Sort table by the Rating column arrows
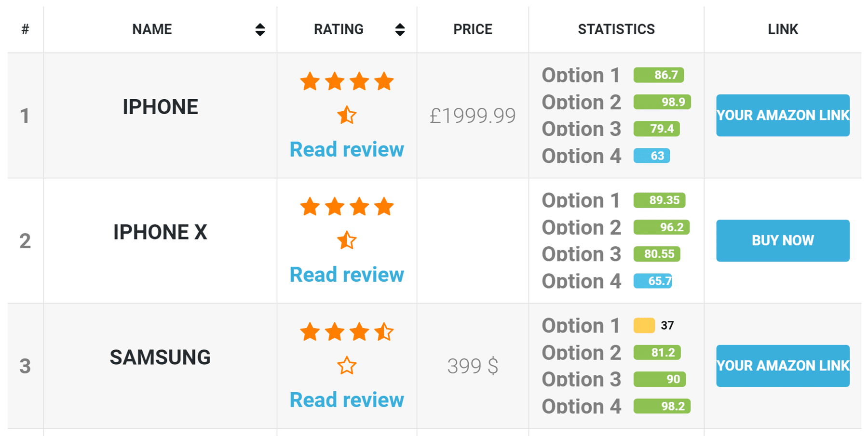868x436 pixels. [x=399, y=30]
